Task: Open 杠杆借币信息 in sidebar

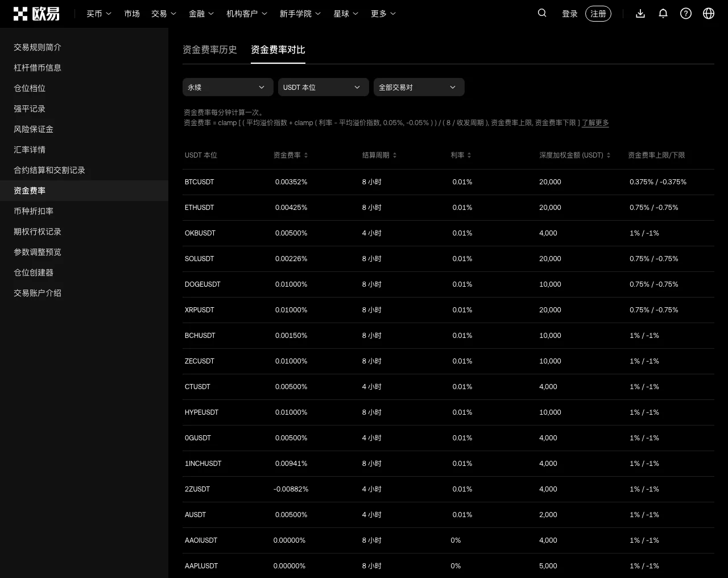Action: 84,68
